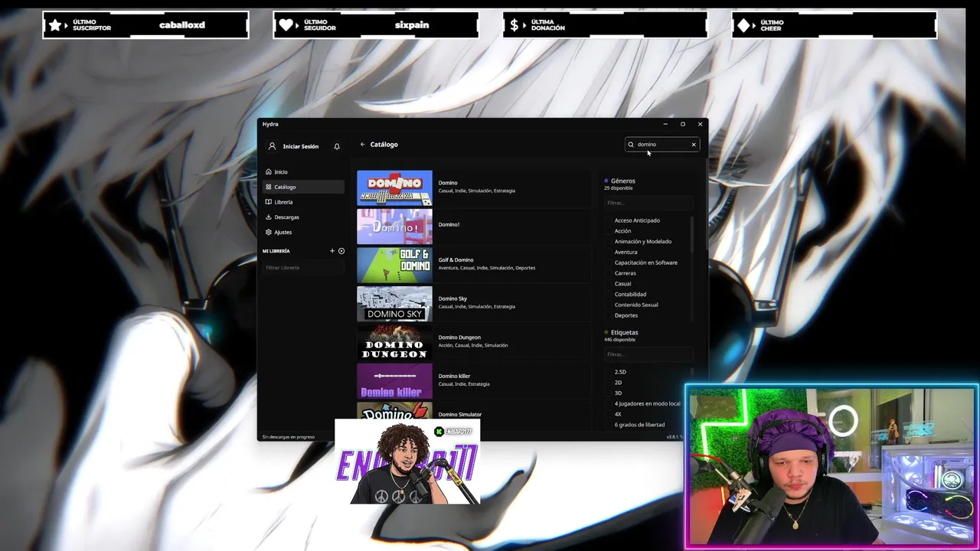The height and width of the screenshot is (551, 980).
Task: Click the Géneros heading
Action: click(623, 181)
